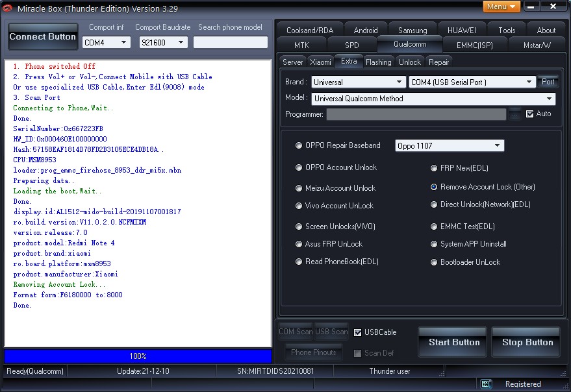
Task: Switch to the HUAWEI tab
Action: (x=461, y=31)
